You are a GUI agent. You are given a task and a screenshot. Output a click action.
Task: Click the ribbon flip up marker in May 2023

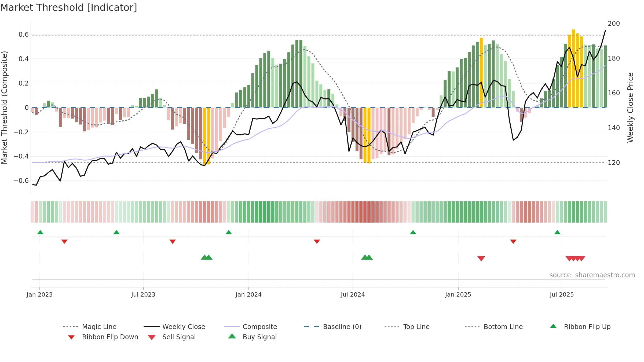tap(116, 232)
